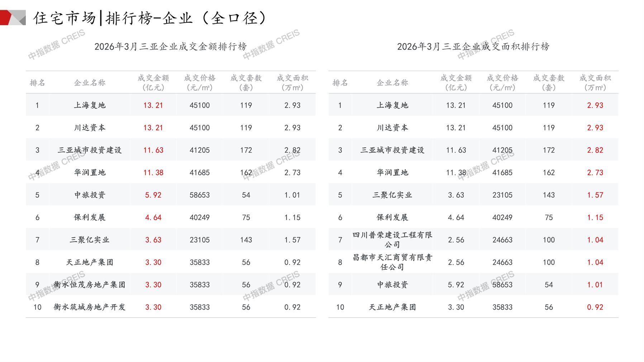Click 成交面积 header in the area ranking table
The image size is (644, 362).
click(x=595, y=82)
